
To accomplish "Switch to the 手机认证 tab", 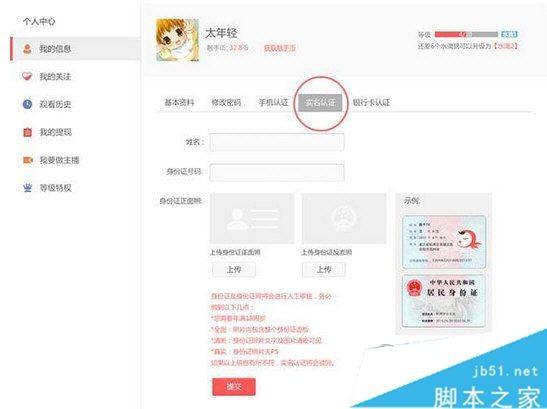I will pyautogui.click(x=273, y=102).
